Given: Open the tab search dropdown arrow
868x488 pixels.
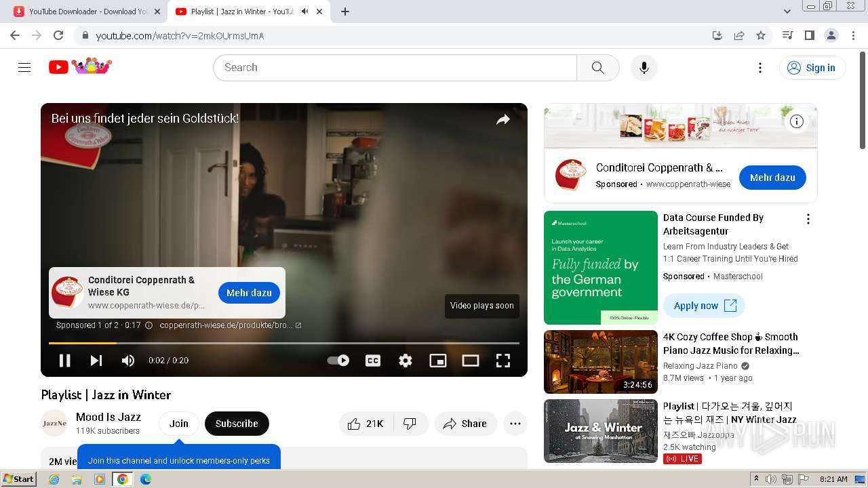Looking at the screenshot, I should (x=787, y=12).
